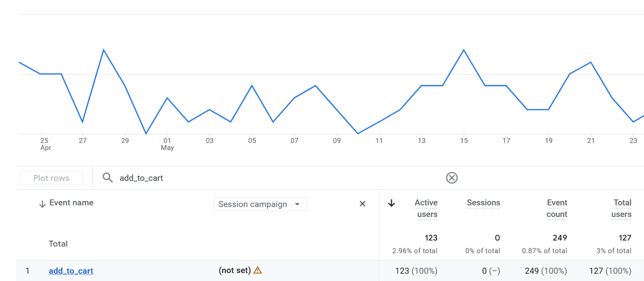Screen dimensions: 644x281
Task: Open the add_to_cart event link
Action: tap(71, 271)
